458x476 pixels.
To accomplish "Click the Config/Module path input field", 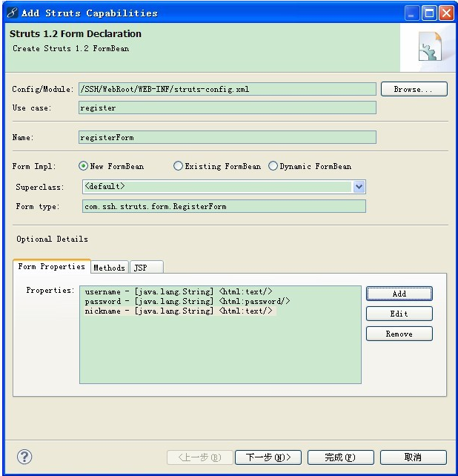I will [x=228, y=89].
